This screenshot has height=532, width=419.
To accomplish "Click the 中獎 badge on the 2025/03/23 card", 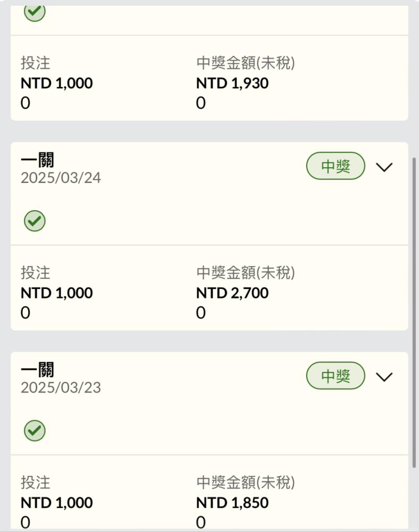I will pyautogui.click(x=335, y=376).
